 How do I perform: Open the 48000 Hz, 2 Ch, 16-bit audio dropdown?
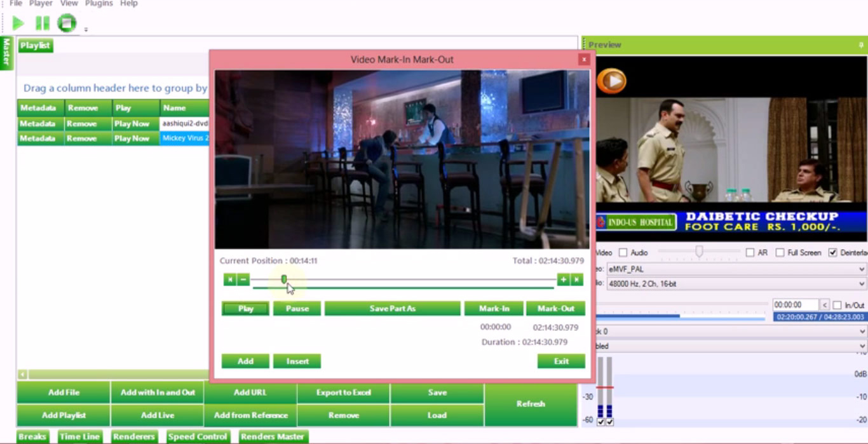736,284
